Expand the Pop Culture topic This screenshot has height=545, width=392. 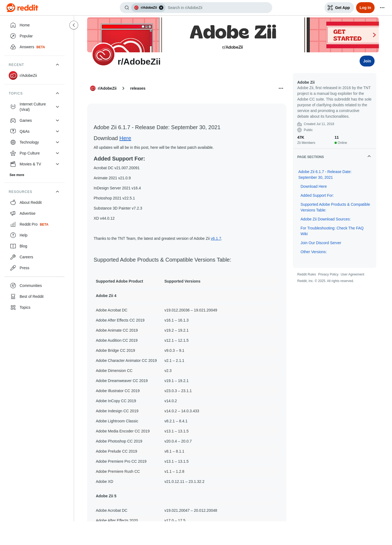click(57, 153)
